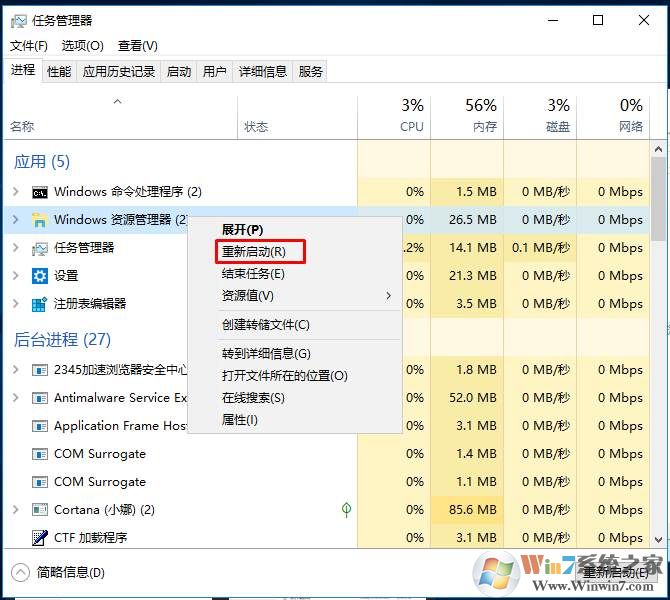
Task: Switch to the 性能 tab
Action: [59, 71]
